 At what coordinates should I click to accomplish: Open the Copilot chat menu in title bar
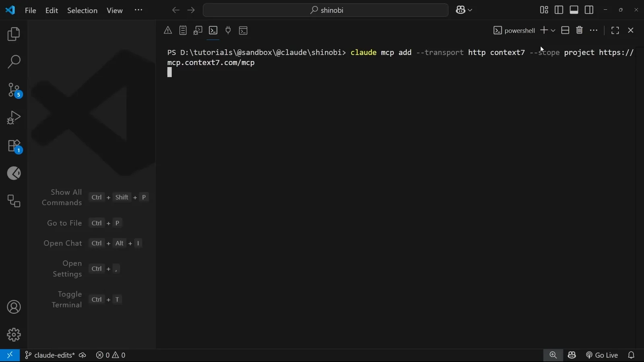464,10
